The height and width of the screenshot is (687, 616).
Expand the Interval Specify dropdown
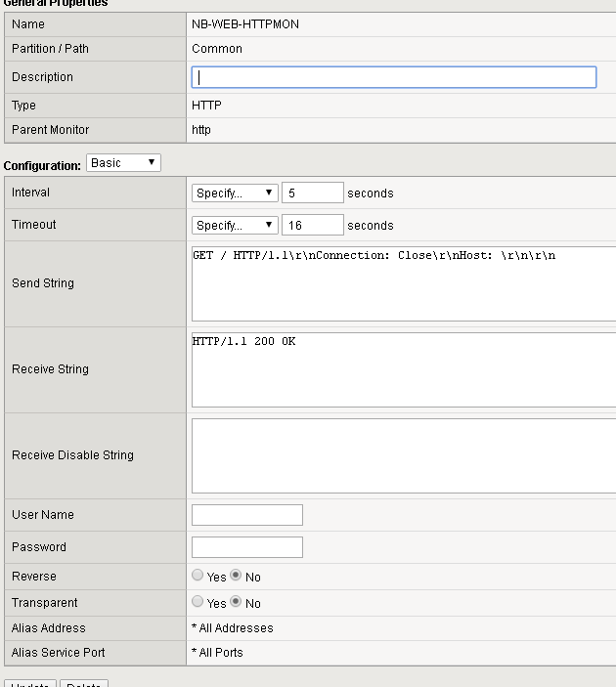[x=235, y=193]
